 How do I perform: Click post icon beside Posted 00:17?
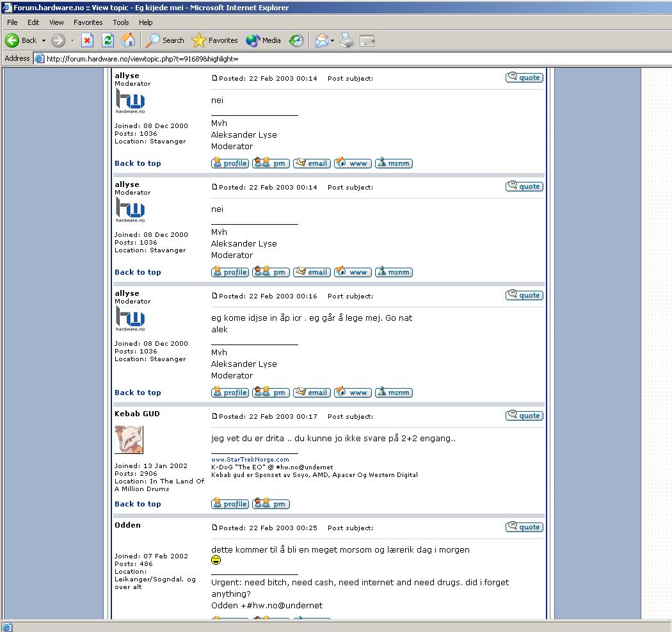click(x=214, y=416)
